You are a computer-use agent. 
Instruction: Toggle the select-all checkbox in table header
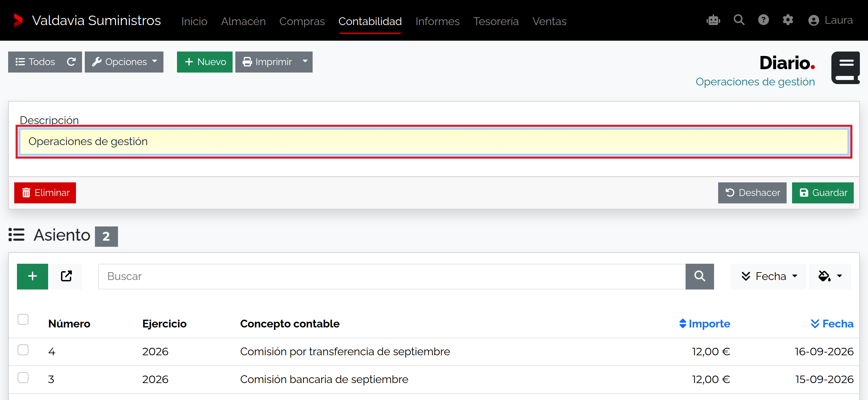[23, 319]
